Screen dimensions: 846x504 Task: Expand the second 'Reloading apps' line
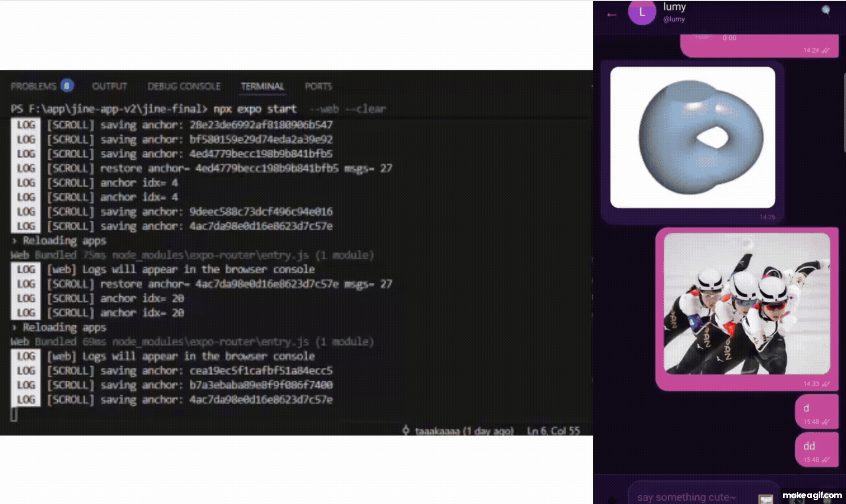pos(14,327)
